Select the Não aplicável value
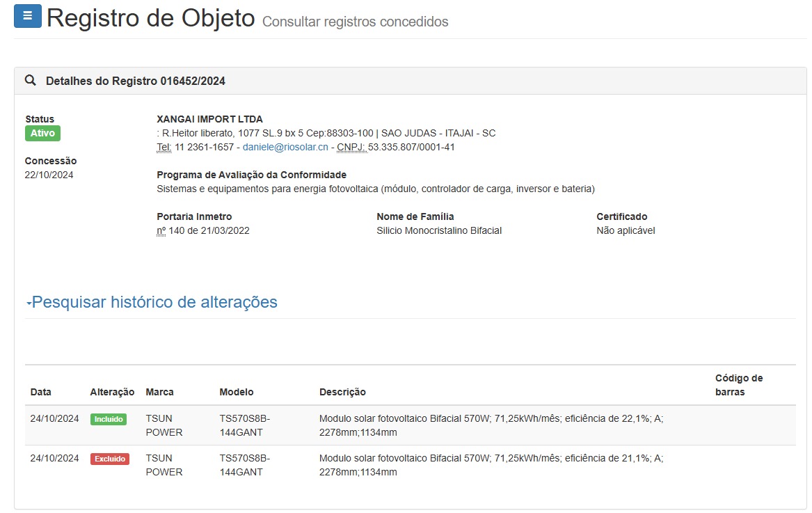The height and width of the screenshot is (513, 812). pyautogui.click(x=626, y=230)
